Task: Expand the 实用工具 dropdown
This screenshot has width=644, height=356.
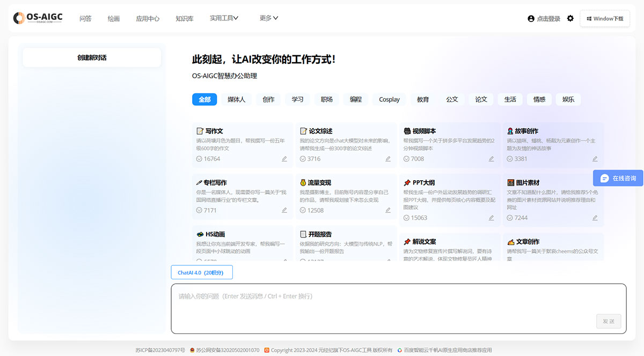Action: click(224, 17)
